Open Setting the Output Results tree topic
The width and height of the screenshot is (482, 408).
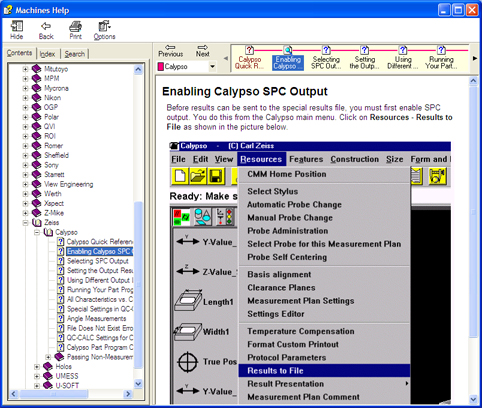[100, 270]
